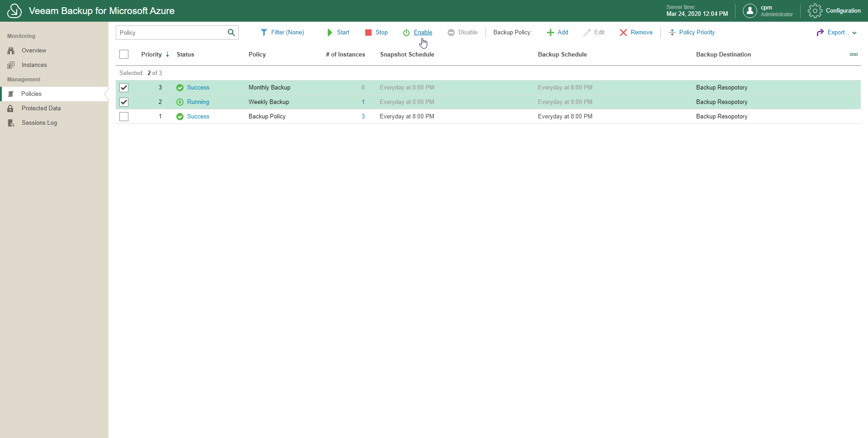This screenshot has width=868, height=438.
Task: Click the Edit pencil icon
Action: pyautogui.click(x=587, y=33)
